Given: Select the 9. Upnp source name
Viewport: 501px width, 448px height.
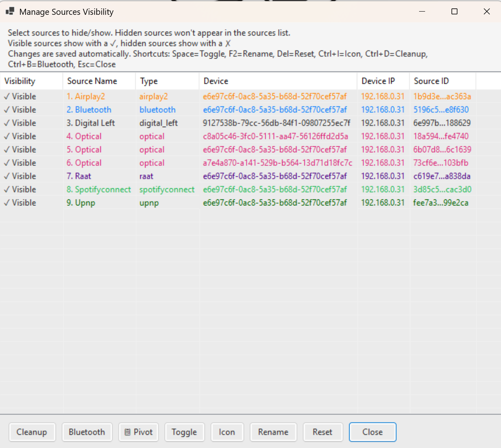Looking at the screenshot, I should coord(81,203).
